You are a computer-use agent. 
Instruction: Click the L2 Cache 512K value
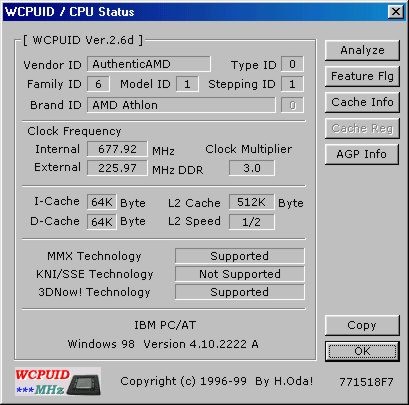252,202
